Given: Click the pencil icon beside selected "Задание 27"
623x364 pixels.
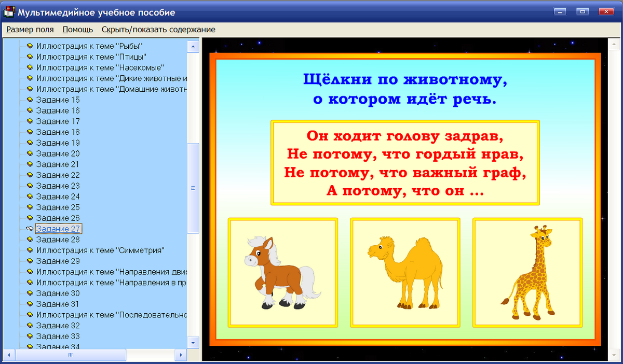Looking at the screenshot, I should [30, 228].
